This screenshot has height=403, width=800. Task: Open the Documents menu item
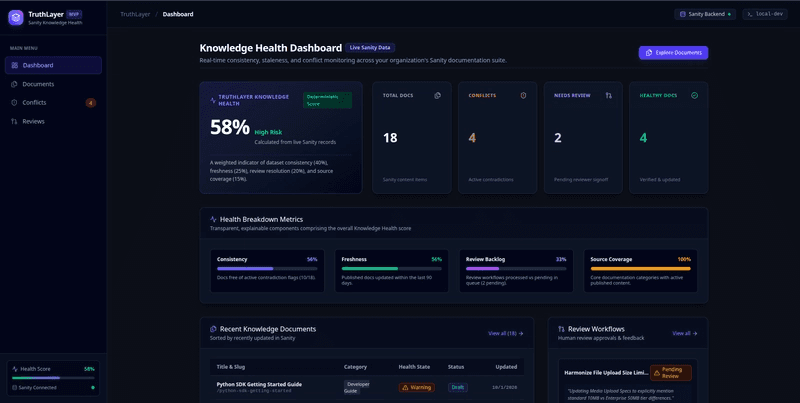point(53,84)
